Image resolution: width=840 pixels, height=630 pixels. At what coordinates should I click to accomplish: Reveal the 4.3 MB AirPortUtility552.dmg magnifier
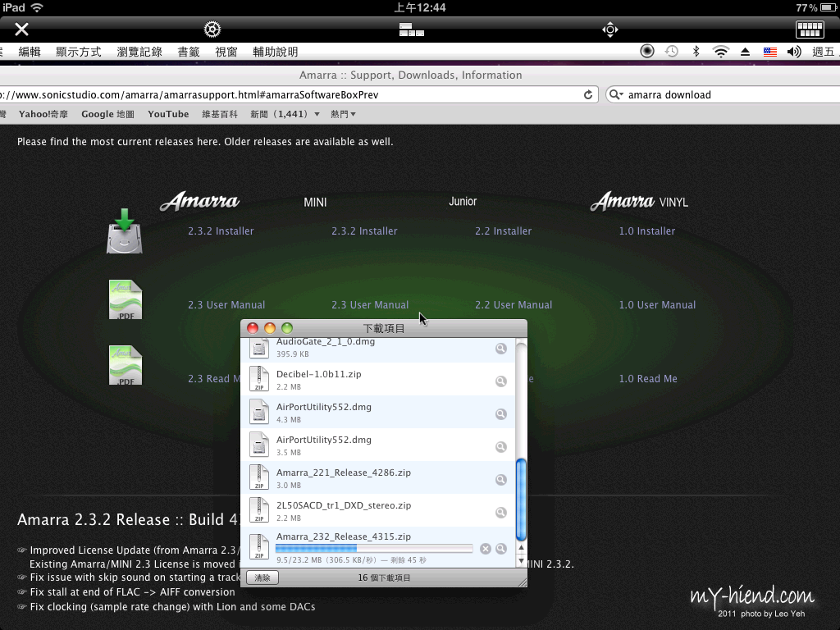pyautogui.click(x=501, y=414)
